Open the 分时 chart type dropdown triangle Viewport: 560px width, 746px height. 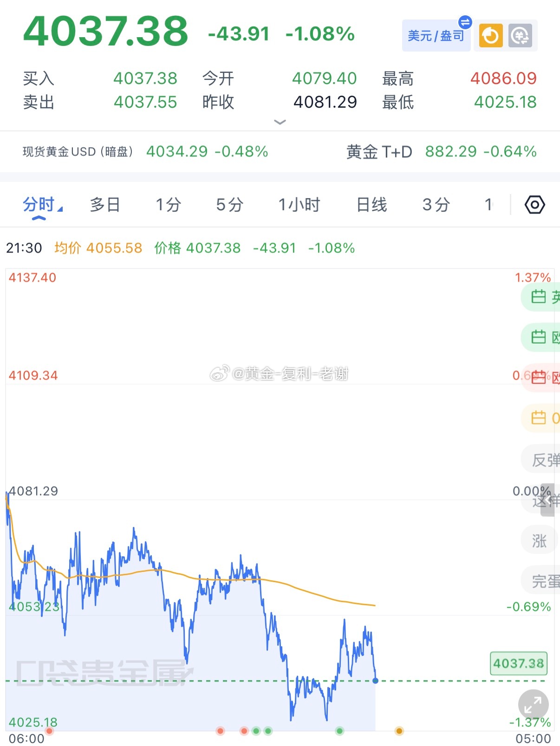(60, 208)
